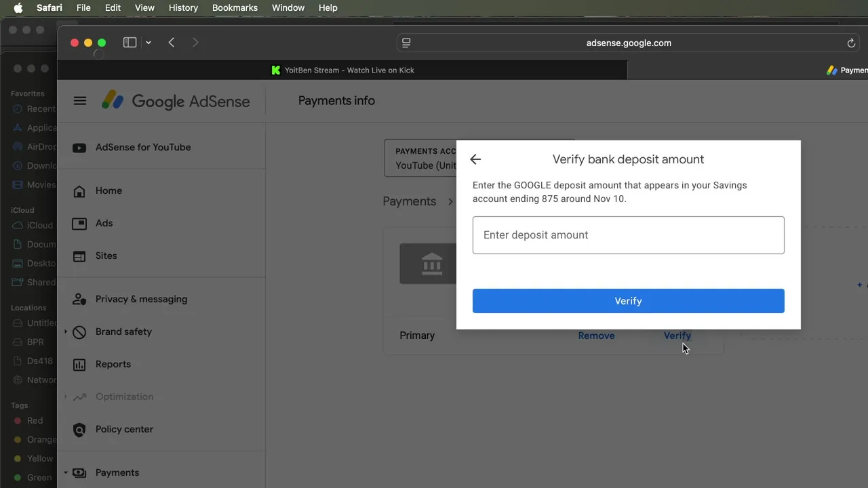Open the View menu

click(x=144, y=7)
